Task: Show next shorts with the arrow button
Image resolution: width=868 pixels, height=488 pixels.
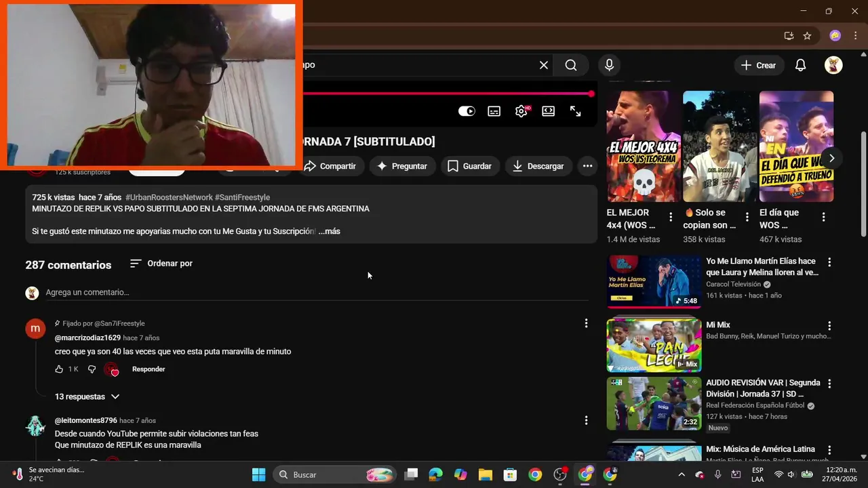Action: [831, 159]
